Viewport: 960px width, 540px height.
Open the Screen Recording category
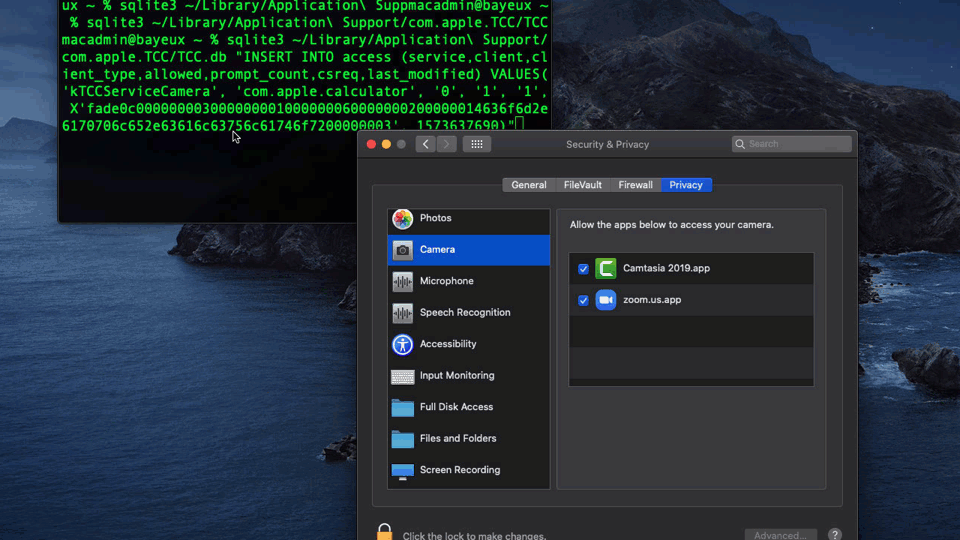(x=459, y=470)
